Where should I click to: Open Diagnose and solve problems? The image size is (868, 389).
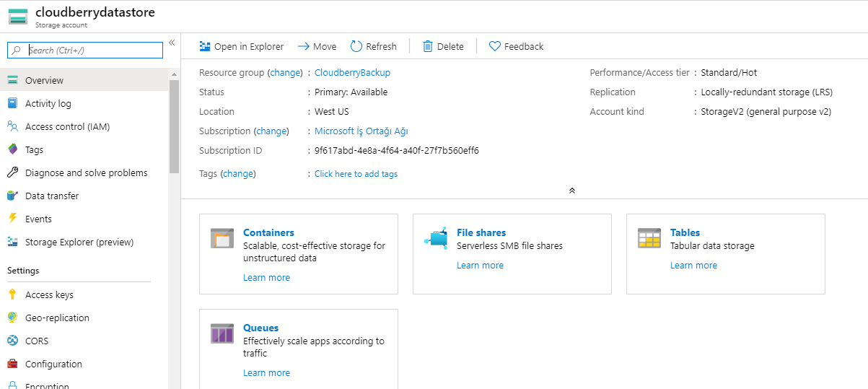click(84, 172)
